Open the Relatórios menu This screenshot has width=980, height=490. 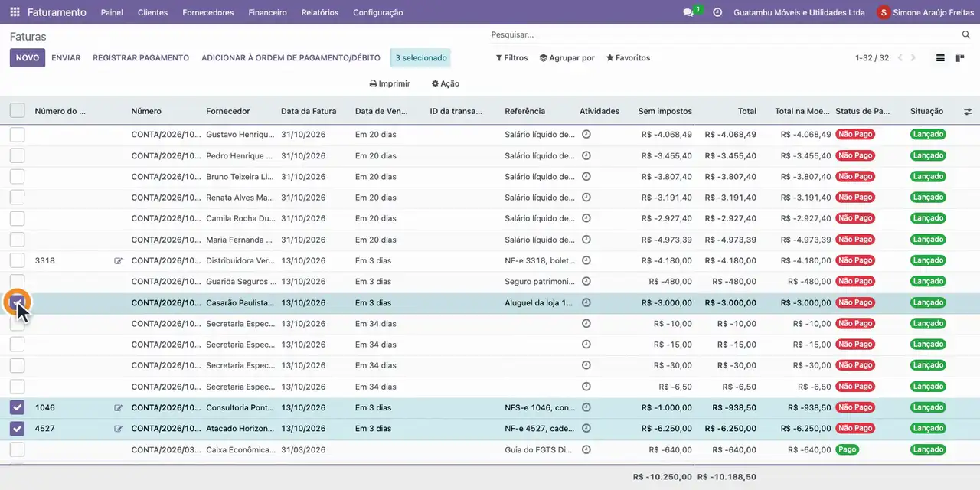click(320, 12)
